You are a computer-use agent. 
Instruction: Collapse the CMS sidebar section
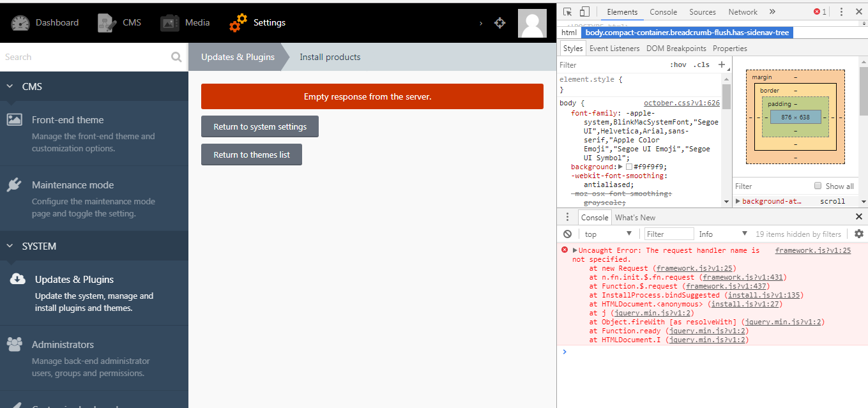click(10, 86)
